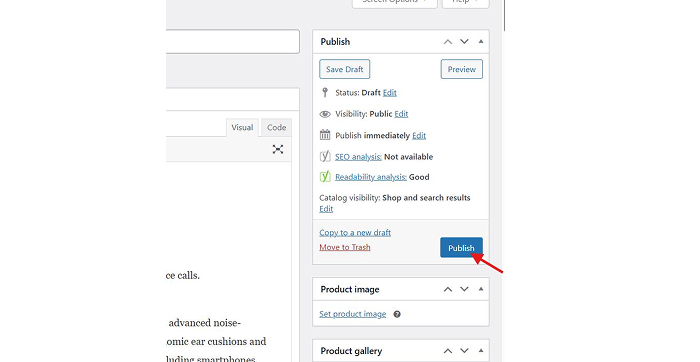Image resolution: width=700 pixels, height=362 pixels.
Task: Move the Product image panel down
Action: point(464,289)
